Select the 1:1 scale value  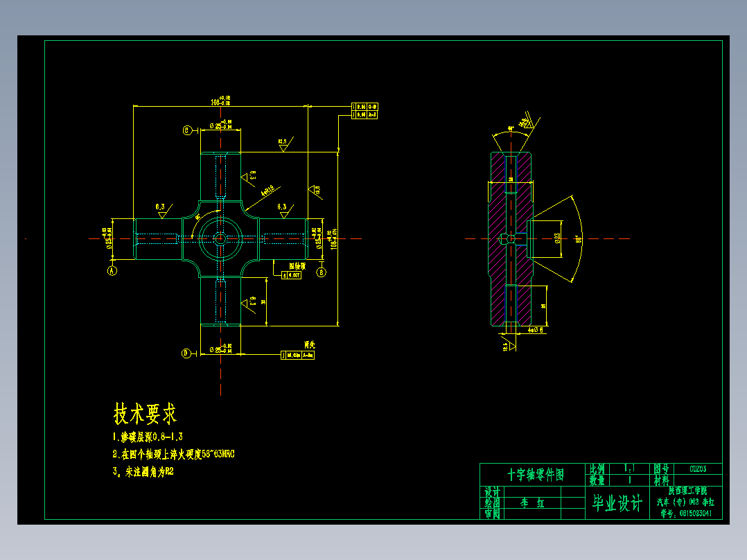pyautogui.click(x=630, y=469)
